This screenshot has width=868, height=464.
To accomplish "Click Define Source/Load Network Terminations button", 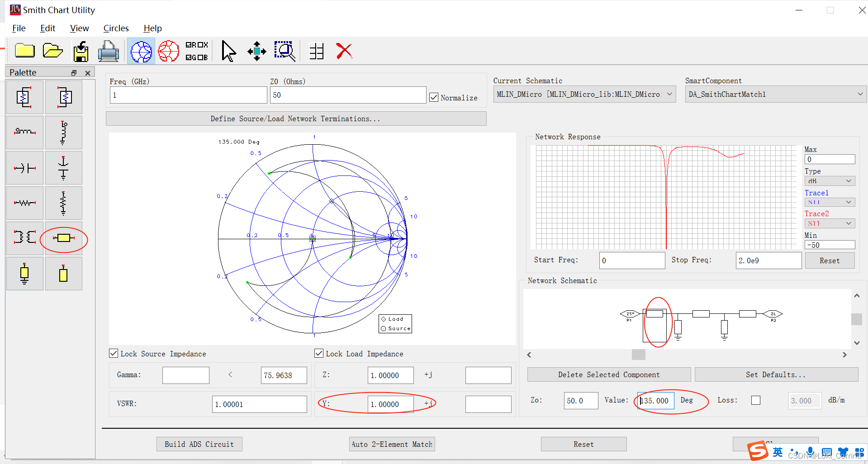I will (x=296, y=118).
